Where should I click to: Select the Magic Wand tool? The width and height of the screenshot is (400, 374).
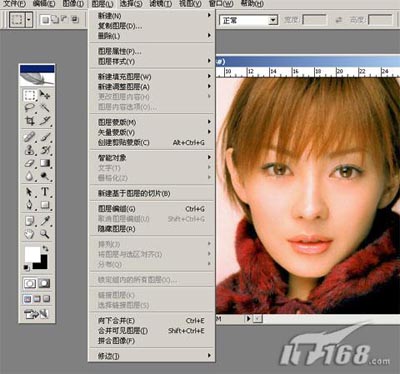[x=45, y=108]
